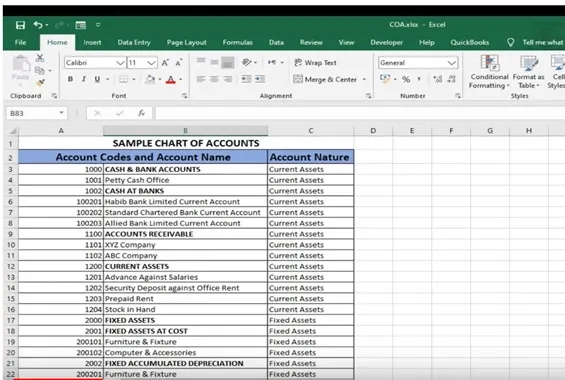Click the Save icon in quick access toolbar
The image size is (565, 380).
click(x=21, y=25)
